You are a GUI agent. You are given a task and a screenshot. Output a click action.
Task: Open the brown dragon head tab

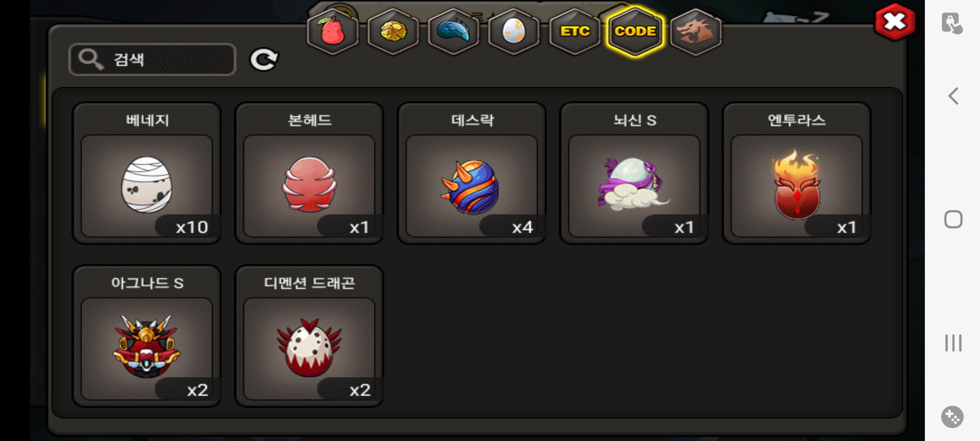click(696, 31)
